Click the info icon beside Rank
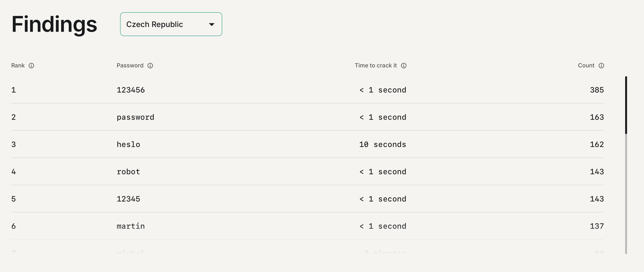 coord(31,65)
